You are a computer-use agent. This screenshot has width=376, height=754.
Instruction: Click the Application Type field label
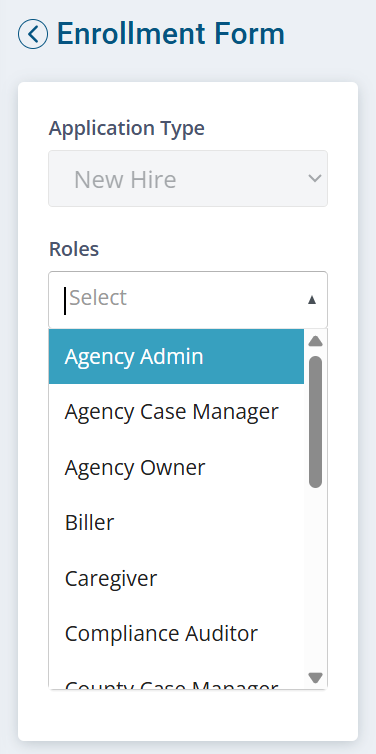[x=127, y=128]
